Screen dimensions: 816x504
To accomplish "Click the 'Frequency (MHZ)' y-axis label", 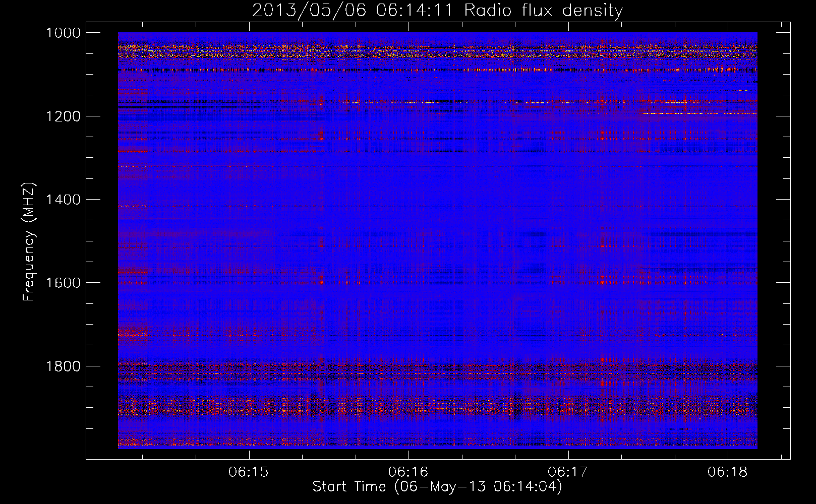I will coord(29,242).
